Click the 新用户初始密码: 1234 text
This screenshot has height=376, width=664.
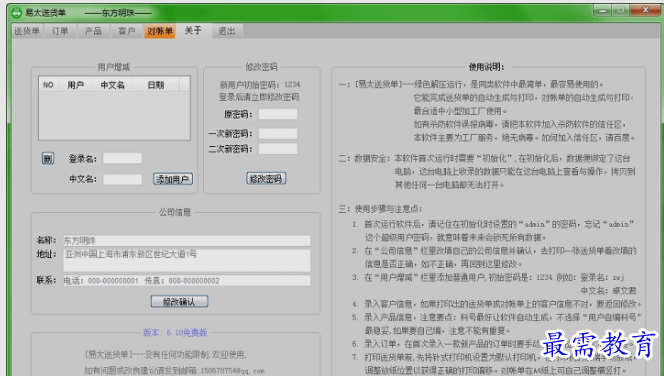point(260,85)
